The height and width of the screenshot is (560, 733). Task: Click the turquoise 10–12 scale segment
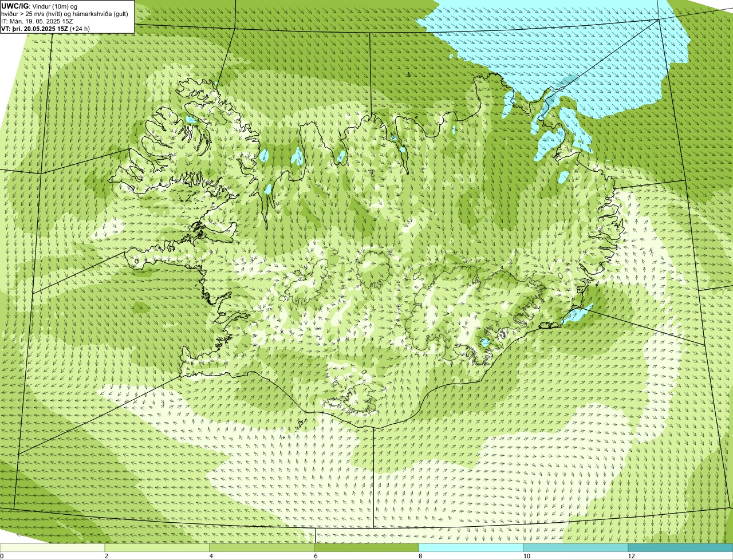[576, 548]
